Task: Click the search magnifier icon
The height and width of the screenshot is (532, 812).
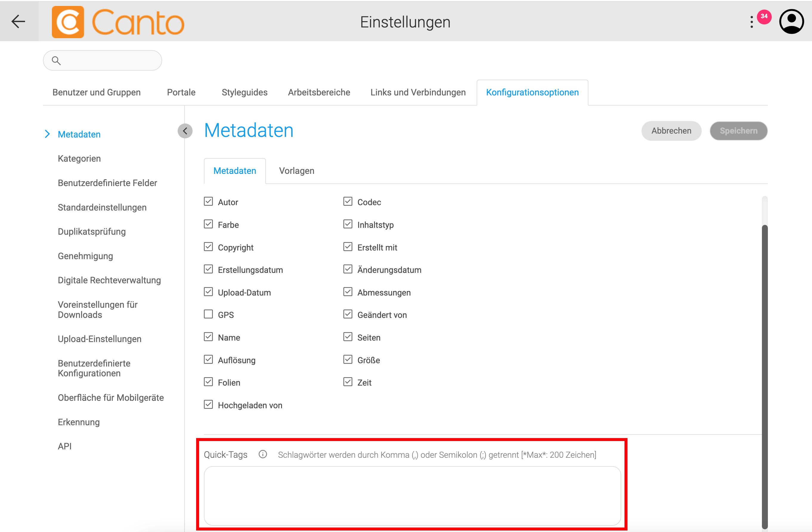Action: click(x=56, y=61)
